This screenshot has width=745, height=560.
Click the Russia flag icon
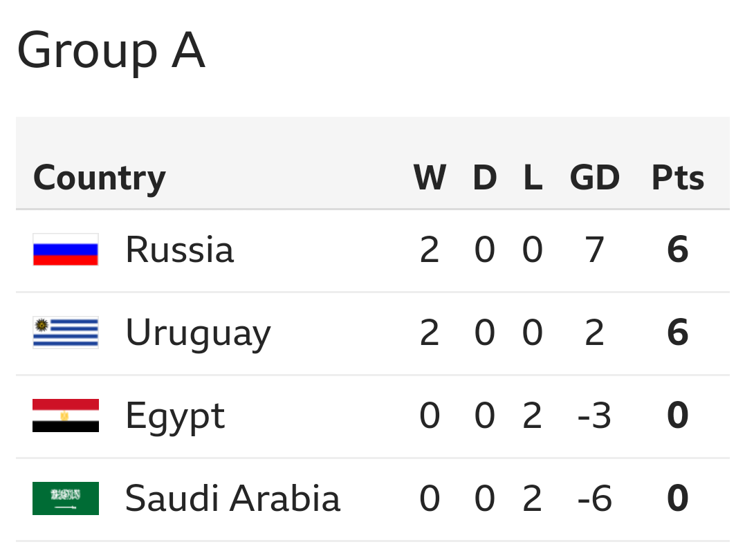(x=66, y=250)
